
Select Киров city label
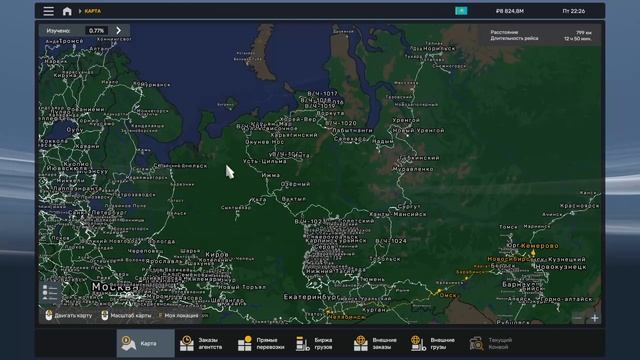(217, 254)
